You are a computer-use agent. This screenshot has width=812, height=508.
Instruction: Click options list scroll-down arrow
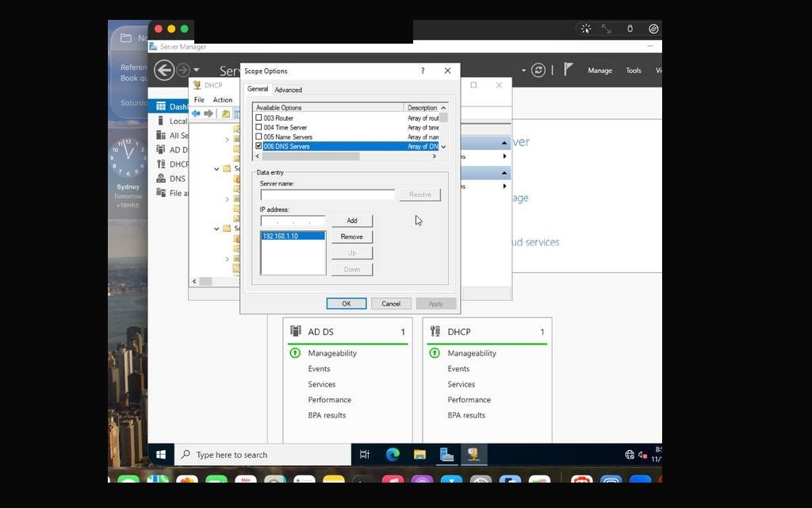click(x=443, y=147)
